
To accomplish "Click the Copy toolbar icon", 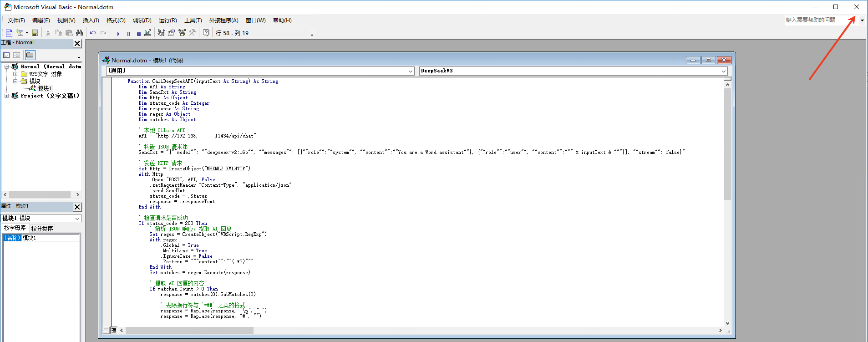I will 58,33.
